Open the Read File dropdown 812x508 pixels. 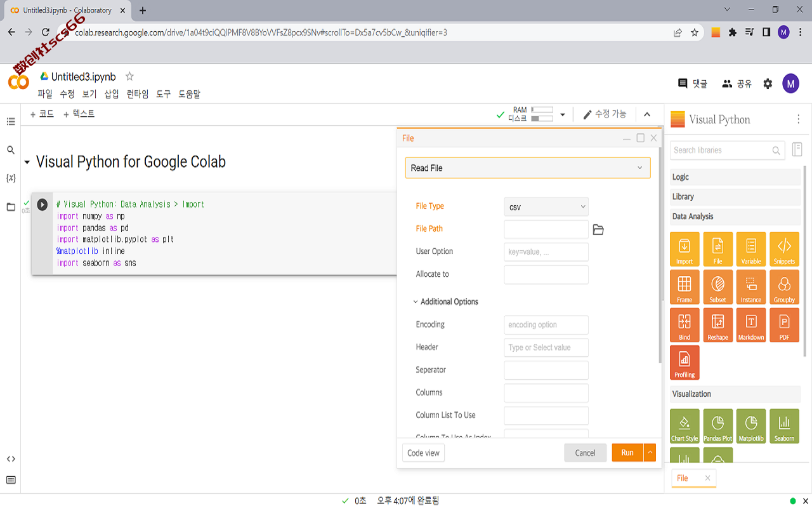(x=528, y=168)
